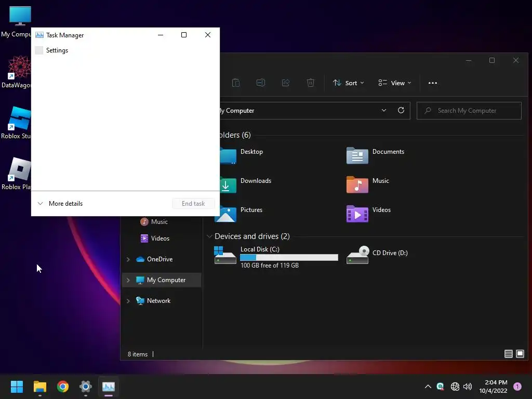The image size is (532, 399).
Task: Open the View dropdown in File Explorer
Action: 395,83
